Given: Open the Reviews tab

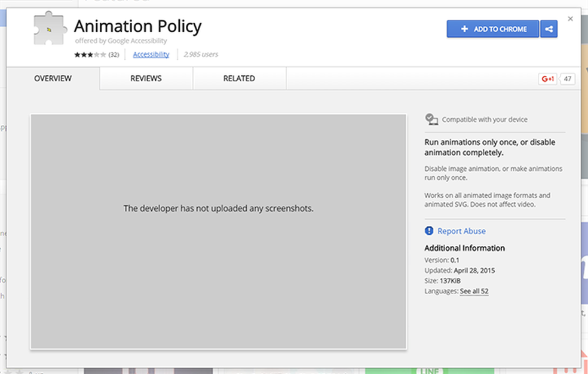Looking at the screenshot, I should [146, 79].
